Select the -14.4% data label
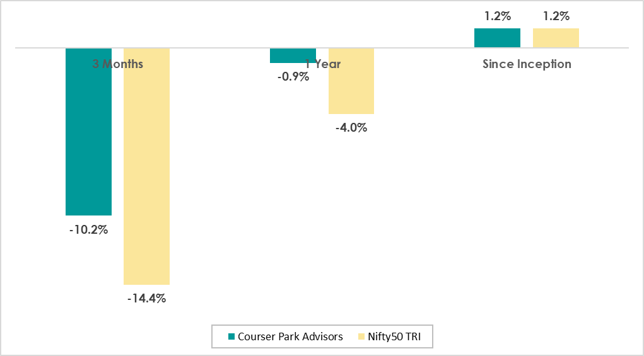644x356 pixels. pos(146,299)
